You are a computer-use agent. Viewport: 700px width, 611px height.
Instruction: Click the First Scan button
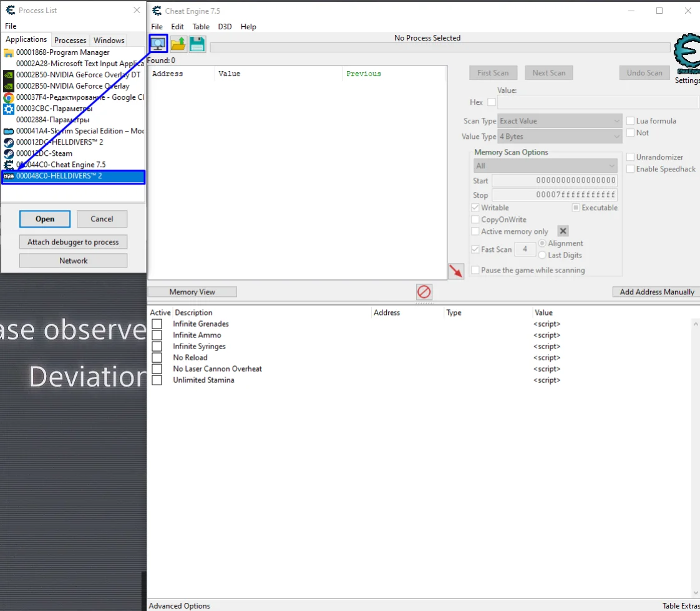point(493,73)
